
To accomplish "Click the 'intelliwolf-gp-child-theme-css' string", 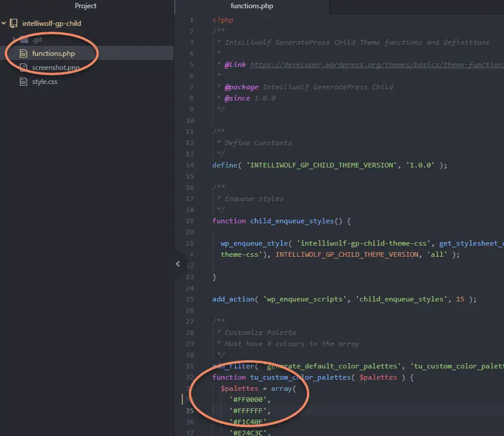I will coord(363,243).
